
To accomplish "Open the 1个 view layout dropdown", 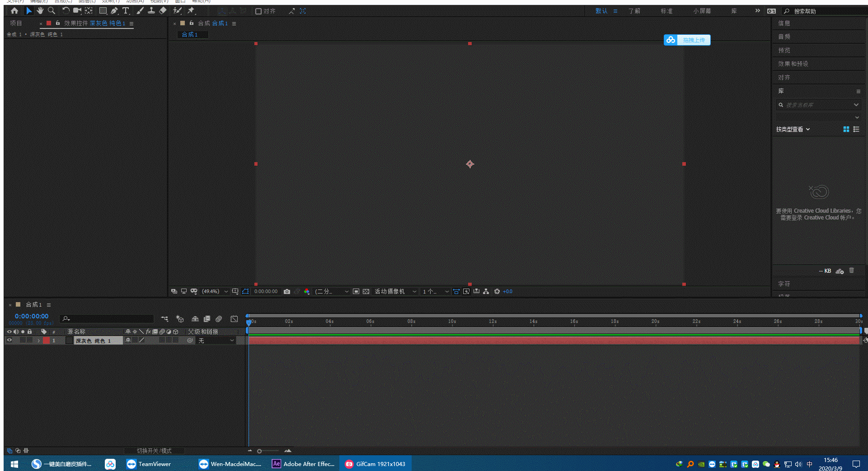I will [x=436, y=292].
